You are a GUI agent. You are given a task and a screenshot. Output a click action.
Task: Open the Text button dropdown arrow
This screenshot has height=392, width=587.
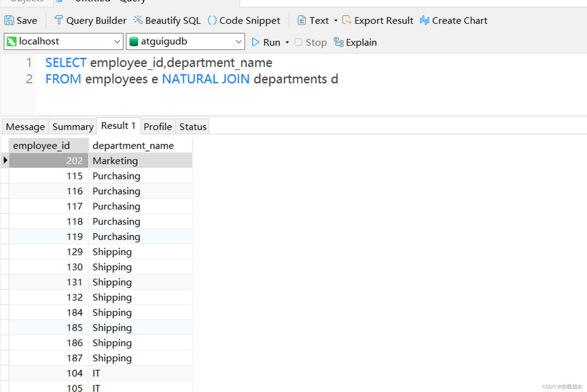[x=335, y=20]
